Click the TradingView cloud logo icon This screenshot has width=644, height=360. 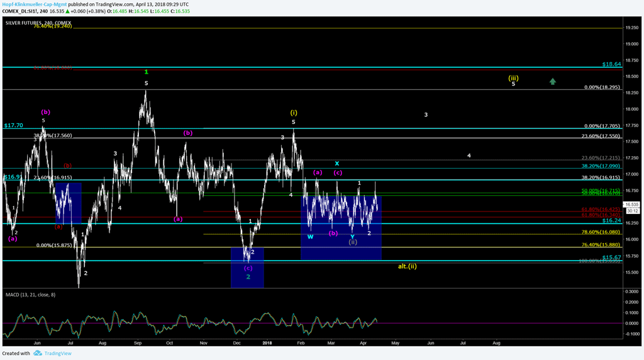pos(38,353)
